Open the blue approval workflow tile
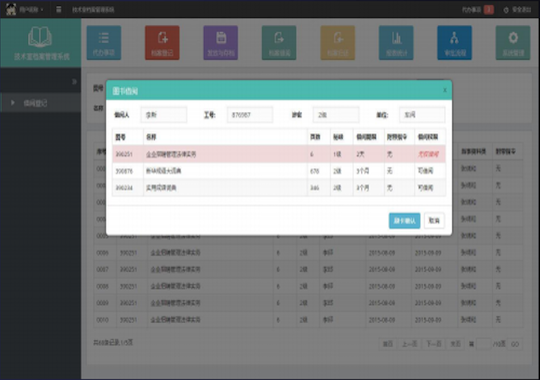 [x=455, y=43]
